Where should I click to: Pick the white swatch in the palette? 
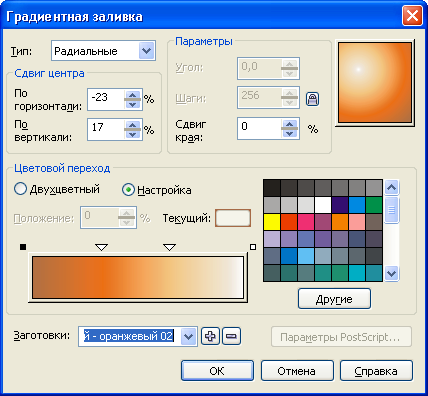(323, 205)
